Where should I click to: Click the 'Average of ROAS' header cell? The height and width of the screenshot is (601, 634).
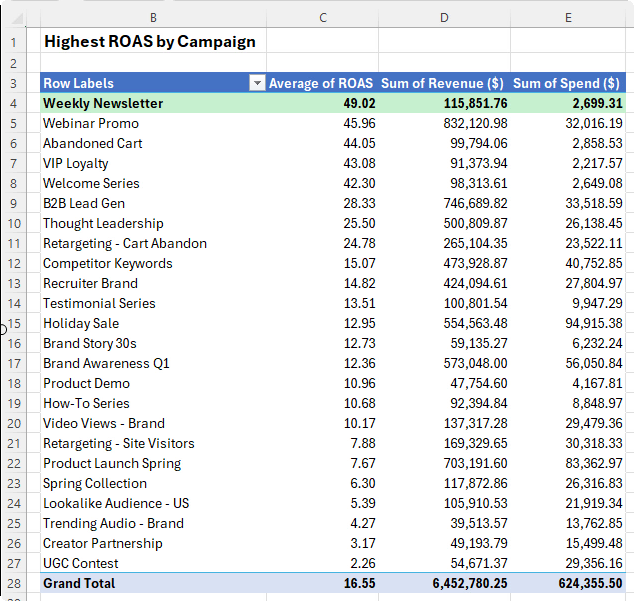click(x=323, y=83)
